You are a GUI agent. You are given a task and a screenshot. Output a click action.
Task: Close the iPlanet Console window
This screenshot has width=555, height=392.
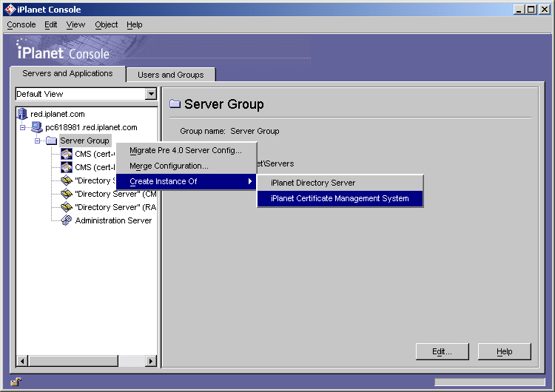click(x=544, y=10)
